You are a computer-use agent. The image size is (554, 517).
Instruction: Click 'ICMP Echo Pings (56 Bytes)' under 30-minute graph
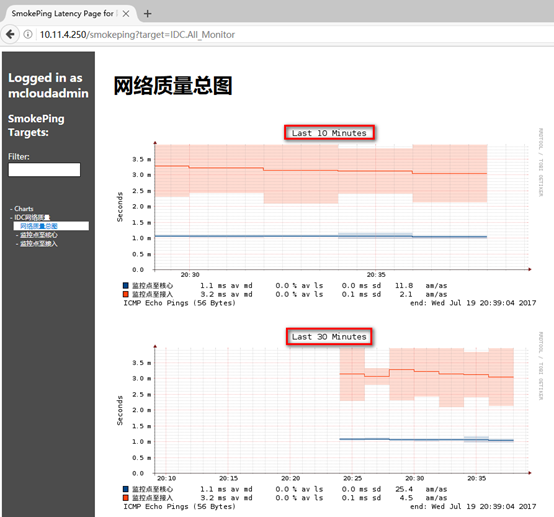pyautogui.click(x=179, y=506)
